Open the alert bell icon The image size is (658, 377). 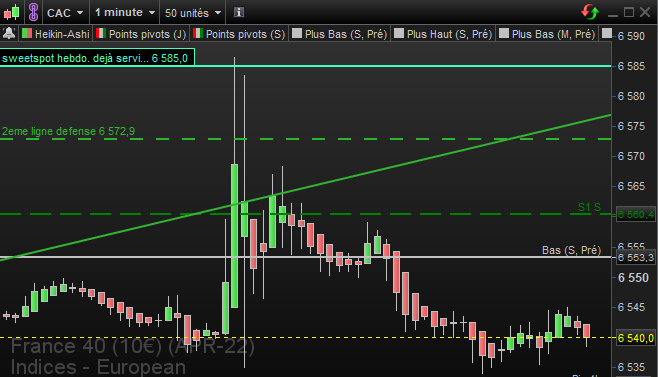[x=9, y=34]
